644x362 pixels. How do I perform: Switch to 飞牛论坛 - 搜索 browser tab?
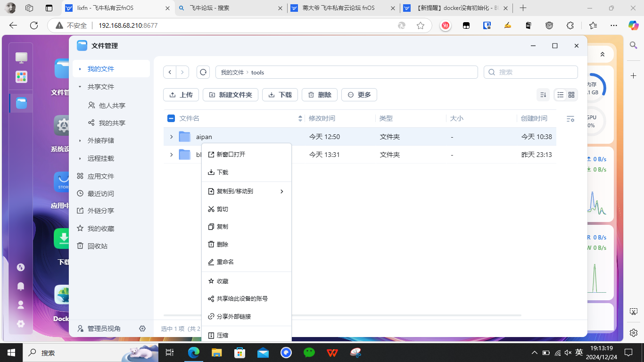231,8
